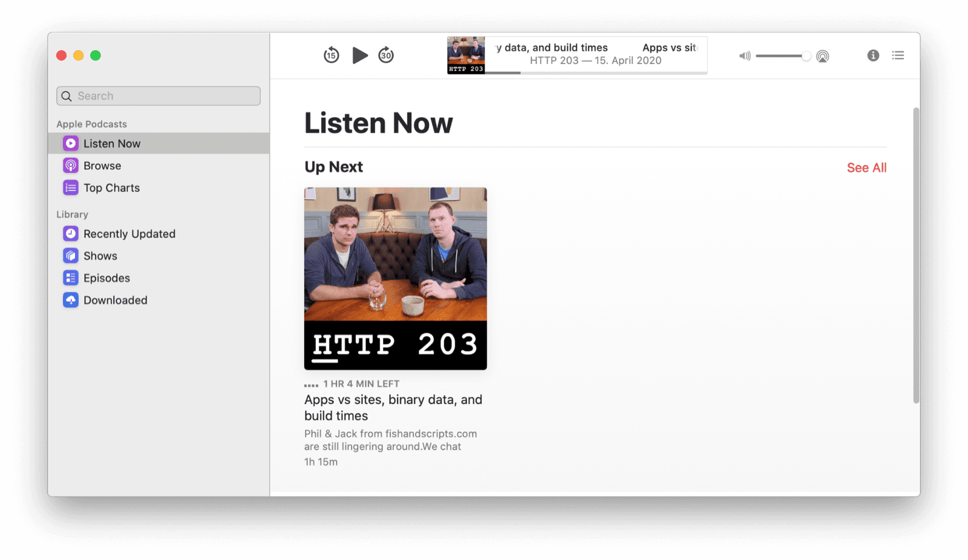This screenshot has height=560, width=968.
Task: View your Shows library
Action: pyautogui.click(x=100, y=255)
